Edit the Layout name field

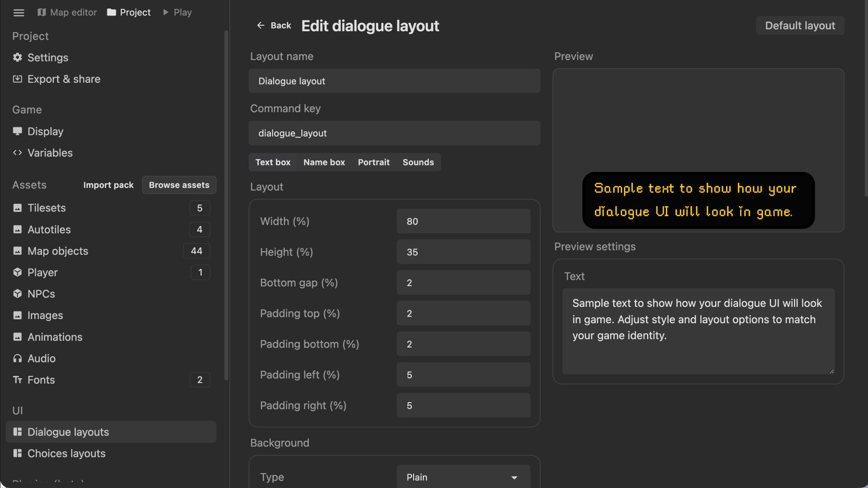394,81
